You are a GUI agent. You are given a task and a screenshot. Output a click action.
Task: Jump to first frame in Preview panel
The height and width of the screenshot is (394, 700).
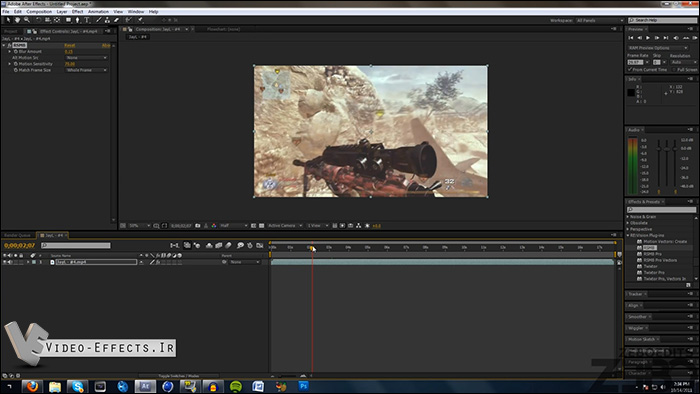click(631, 38)
